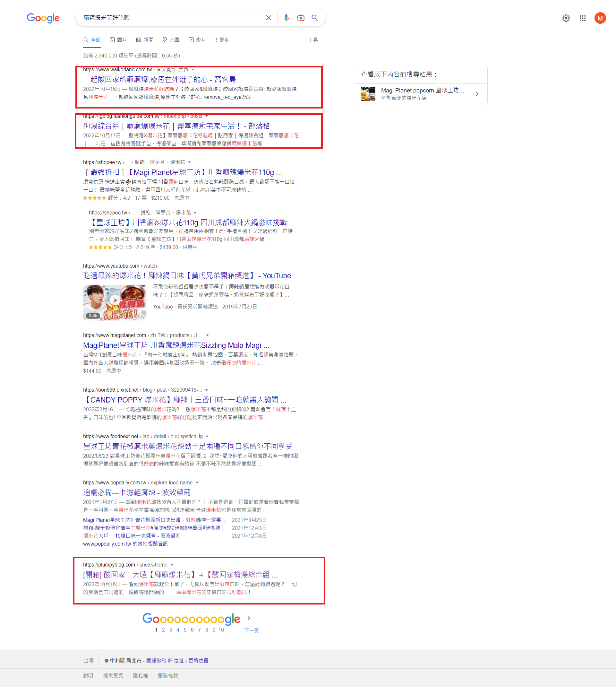This screenshot has width=616, height=687.
Task: Open ［最強折扣］Magi Planet shopee result
Action: tap(183, 172)
